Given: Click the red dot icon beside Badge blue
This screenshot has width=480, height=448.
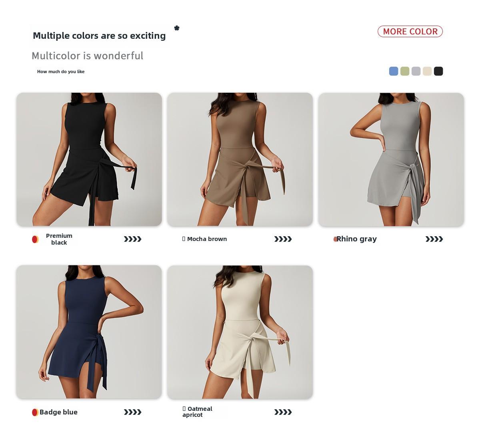Looking at the screenshot, I should 35,412.
